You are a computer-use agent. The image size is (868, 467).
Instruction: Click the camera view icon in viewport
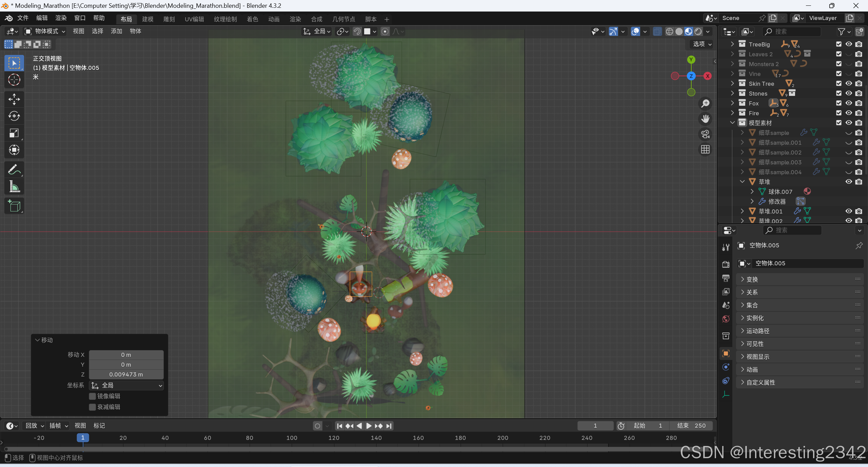pyautogui.click(x=706, y=134)
